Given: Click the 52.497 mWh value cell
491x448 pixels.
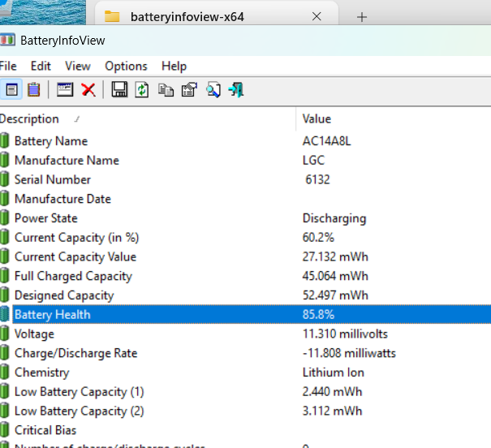Looking at the screenshot, I should (335, 295).
